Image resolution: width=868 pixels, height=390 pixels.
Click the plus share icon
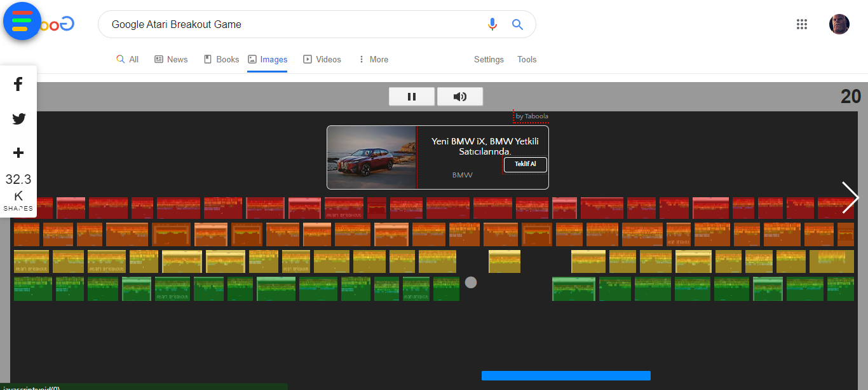tap(18, 153)
